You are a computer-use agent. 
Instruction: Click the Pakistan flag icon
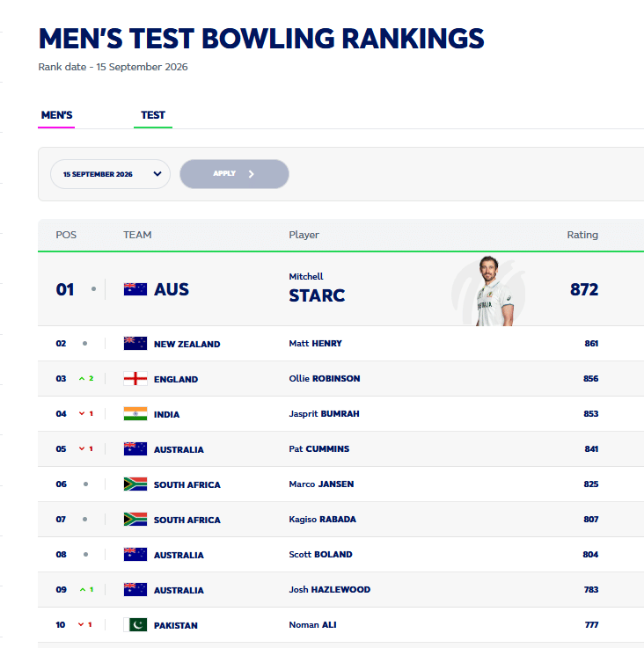tap(135, 625)
